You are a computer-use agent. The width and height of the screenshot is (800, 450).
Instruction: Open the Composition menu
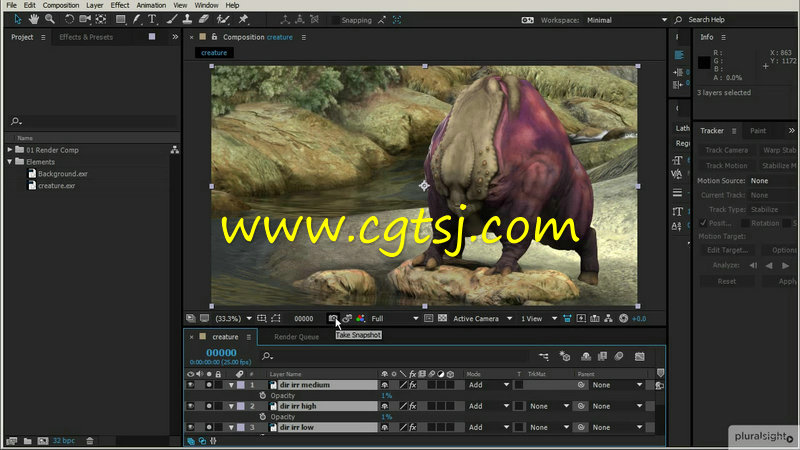[x=61, y=5]
